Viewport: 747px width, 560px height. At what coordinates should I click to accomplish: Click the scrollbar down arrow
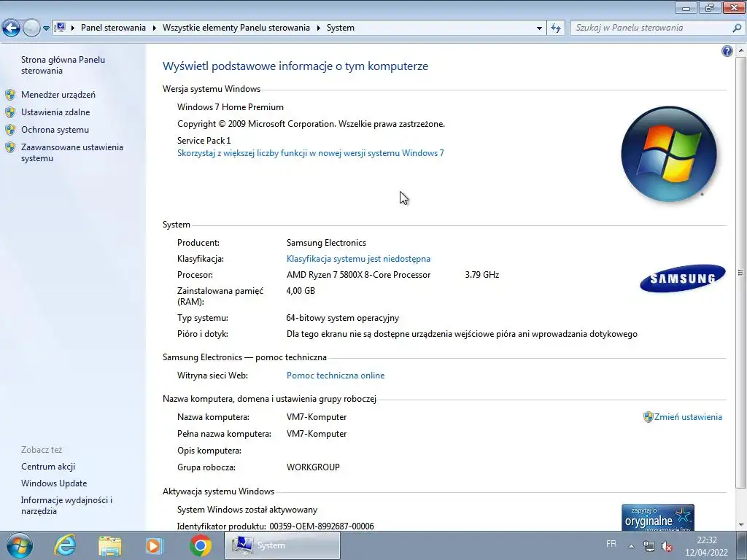coord(741,525)
